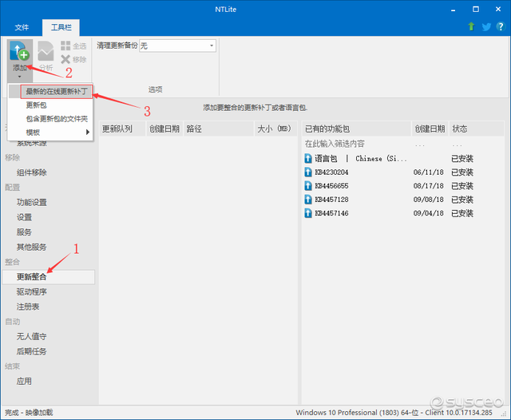The height and width of the screenshot is (420, 511).
Task: Open the 设置 page in sidebar
Action: (x=24, y=217)
